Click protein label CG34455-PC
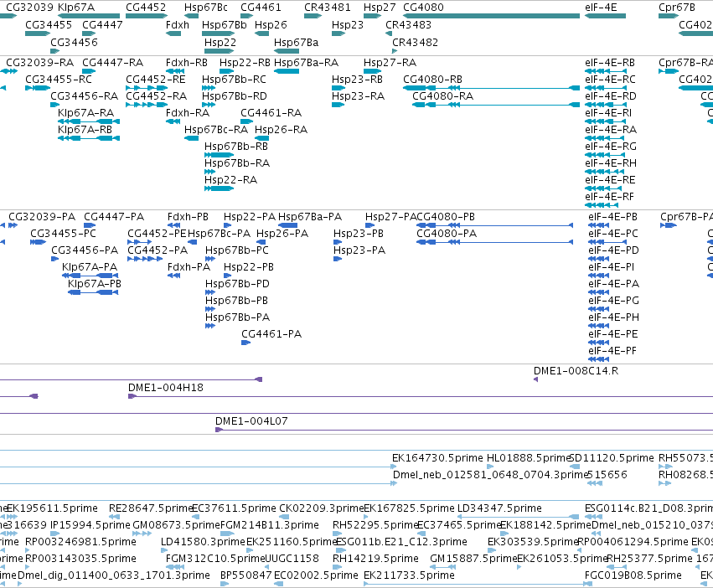The height and width of the screenshot is (588, 713). pyautogui.click(x=63, y=234)
